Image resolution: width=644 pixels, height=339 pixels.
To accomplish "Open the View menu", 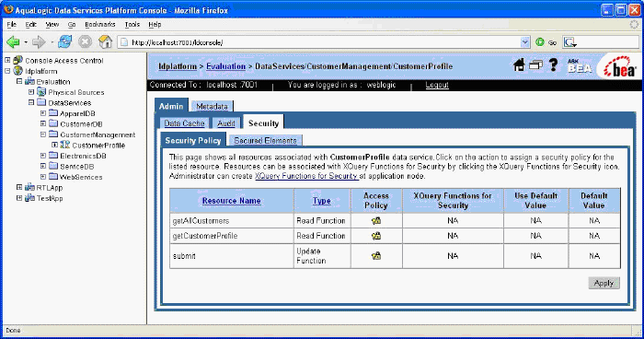I will coord(52,25).
